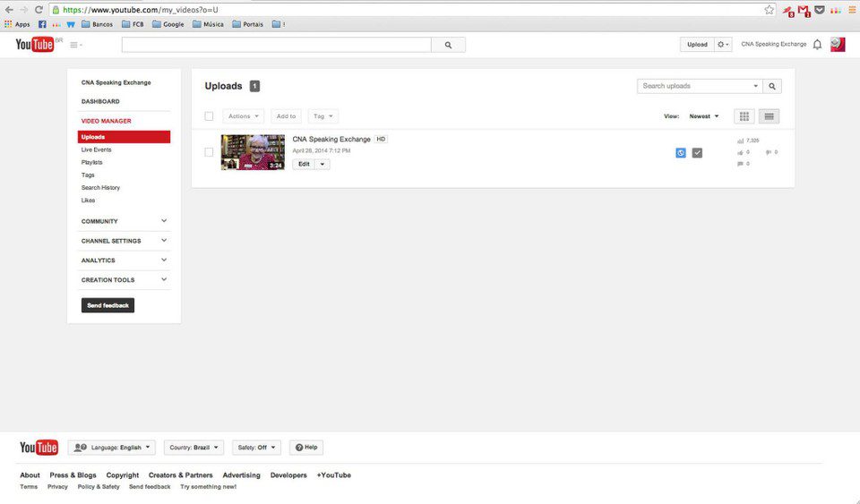Click the comments count icon
860x504 pixels.
tap(740, 164)
